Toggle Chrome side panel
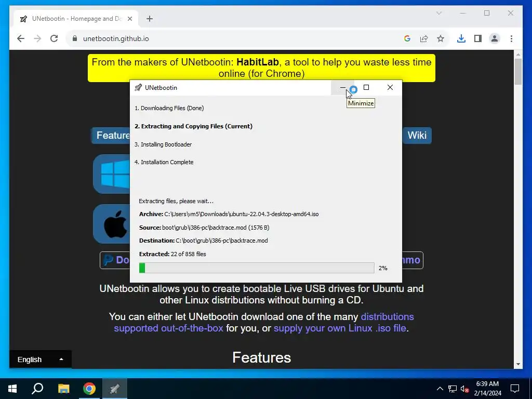The image size is (532, 399). click(x=478, y=38)
